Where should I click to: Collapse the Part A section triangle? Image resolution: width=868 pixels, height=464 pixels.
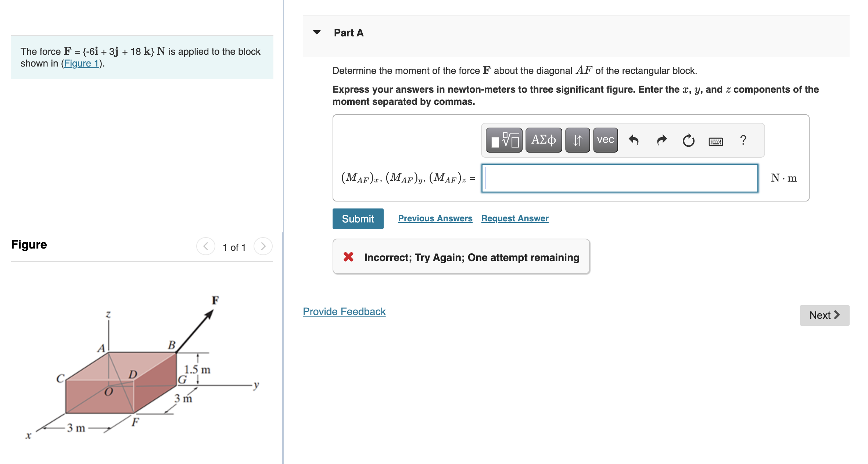[x=317, y=32]
